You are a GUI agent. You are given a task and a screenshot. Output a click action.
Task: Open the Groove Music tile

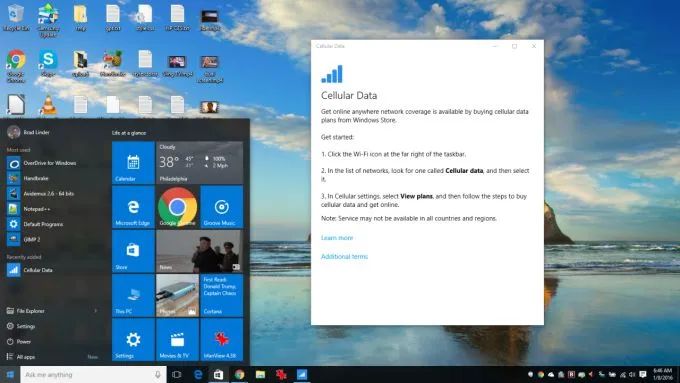click(222, 207)
